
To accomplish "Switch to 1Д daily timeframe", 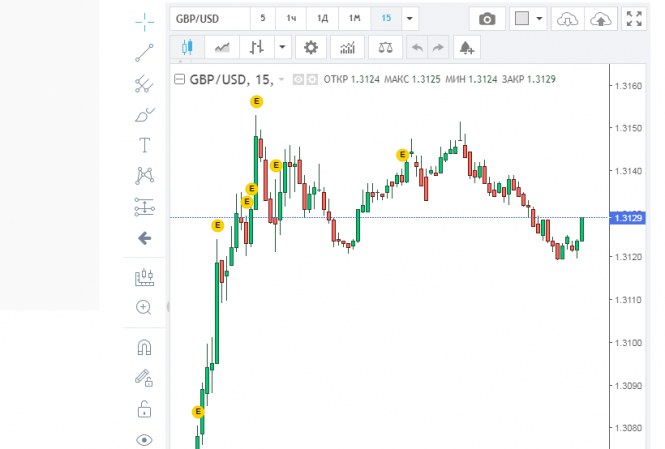I will coord(322,19).
